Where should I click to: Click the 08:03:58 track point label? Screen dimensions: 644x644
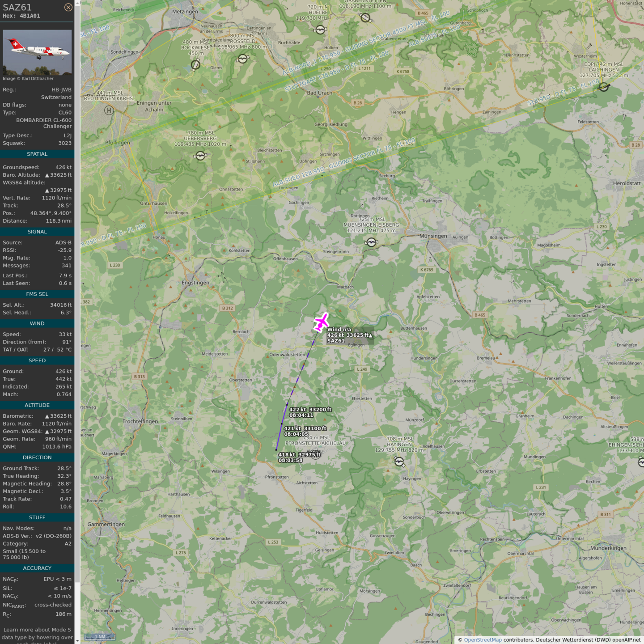(x=290, y=460)
